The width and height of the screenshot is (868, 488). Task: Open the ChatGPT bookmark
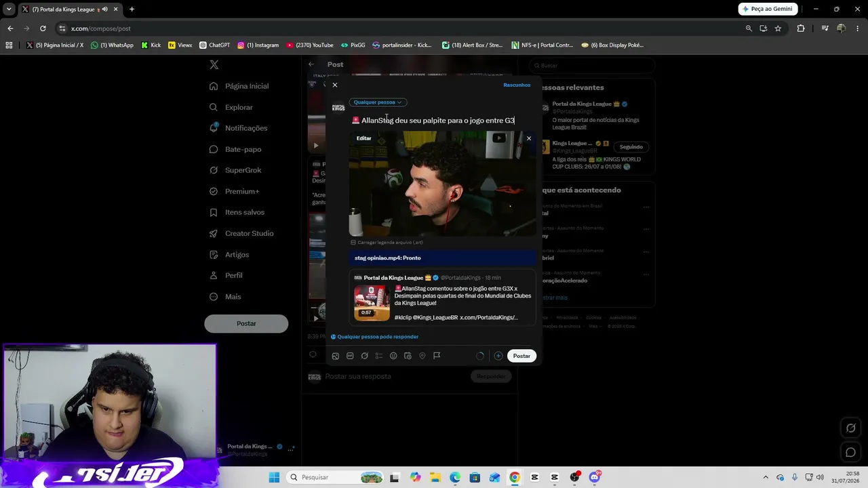click(x=214, y=45)
